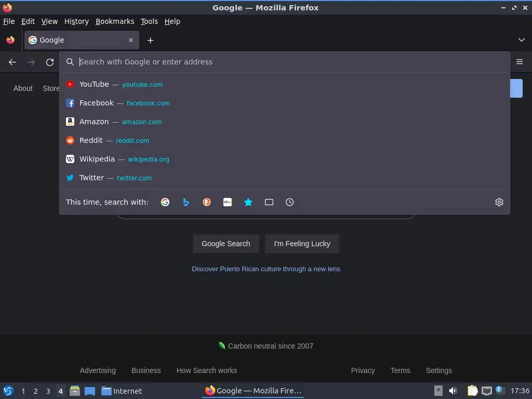This screenshot has height=399, width=532.
Task: Open the volume speaker tray icon
Action: click(x=453, y=391)
